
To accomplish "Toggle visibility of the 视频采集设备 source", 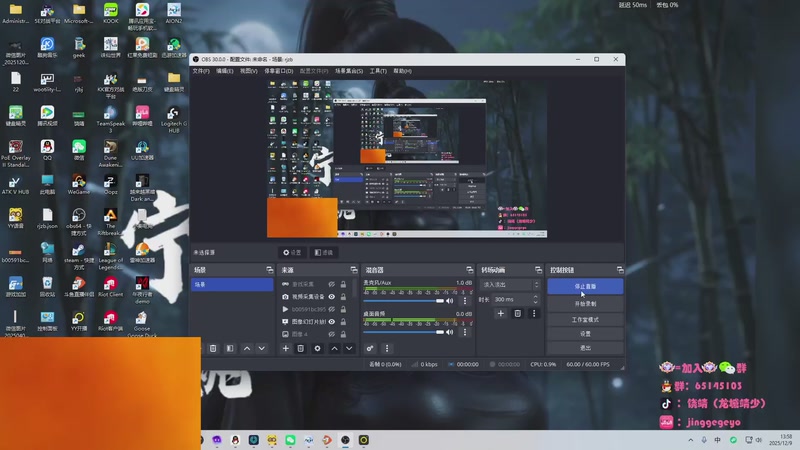I will point(332,296).
